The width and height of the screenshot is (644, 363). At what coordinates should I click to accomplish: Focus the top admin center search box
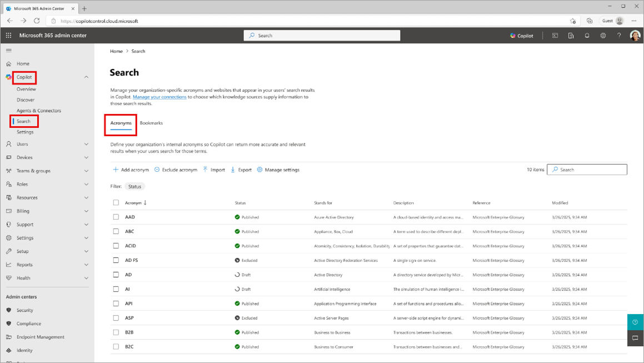click(x=322, y=36)
